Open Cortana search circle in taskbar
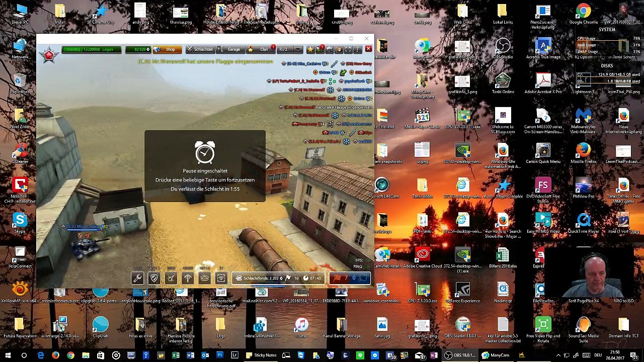This screenshot has height=362, width=644. (x=24, y=355)
